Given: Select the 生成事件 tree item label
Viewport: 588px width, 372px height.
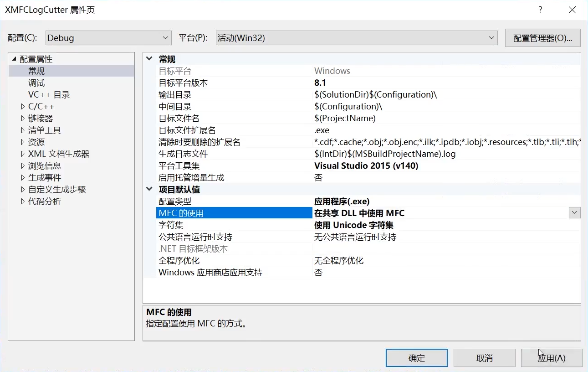Looking at the screenshot, I should point(45,178).
